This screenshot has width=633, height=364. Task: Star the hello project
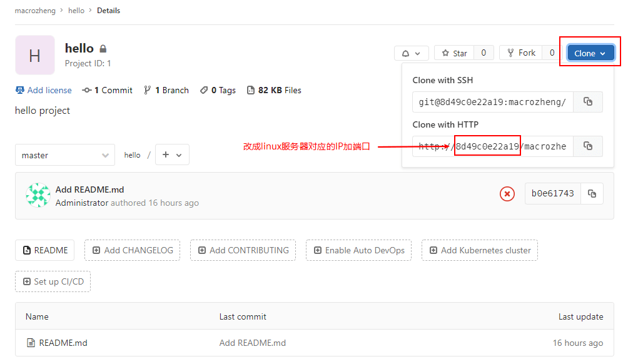tap(455, 53)
